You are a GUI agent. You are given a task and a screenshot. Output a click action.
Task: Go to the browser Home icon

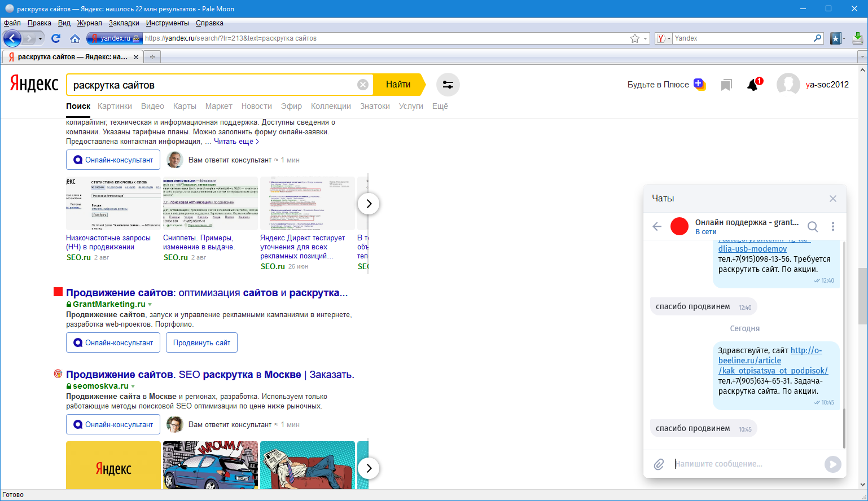[75, 38]
